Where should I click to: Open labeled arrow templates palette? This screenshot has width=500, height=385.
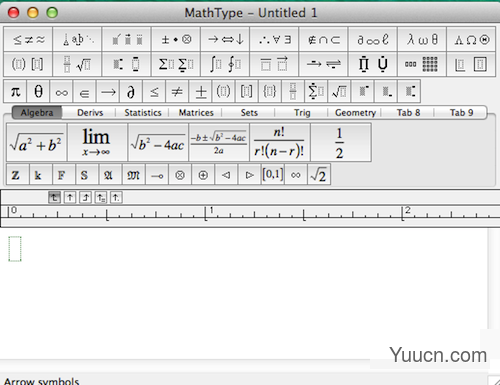(324, 64)
